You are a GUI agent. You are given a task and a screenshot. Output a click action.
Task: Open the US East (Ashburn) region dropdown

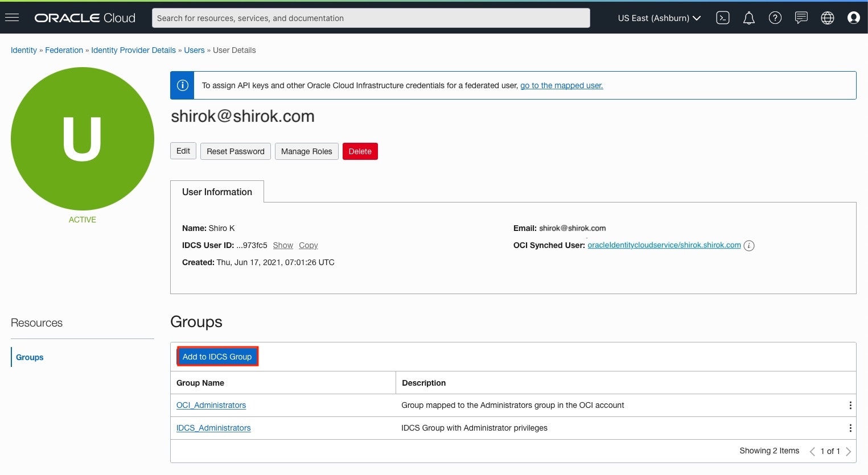click(x=659, y=18)
